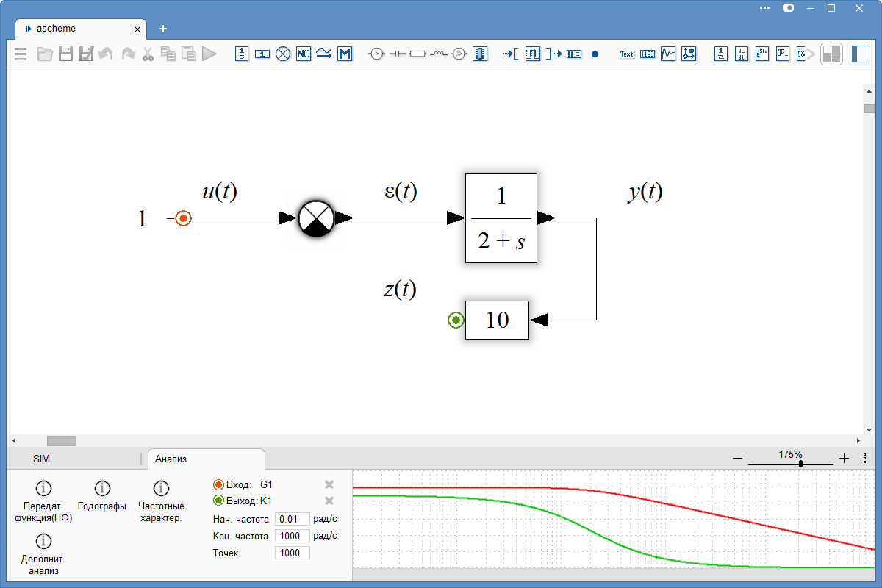Expand more toolbar items chevron
The width and height of the screenshot is (882, 588).
click(812, 54)
